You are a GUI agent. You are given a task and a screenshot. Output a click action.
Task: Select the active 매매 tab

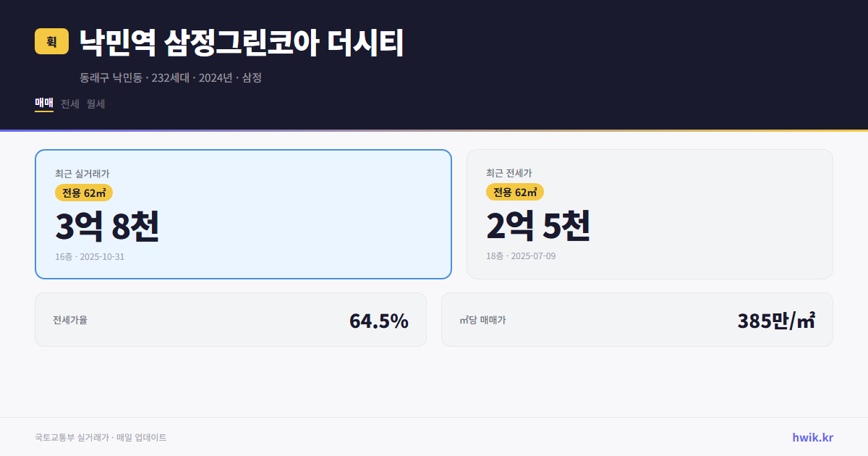coord(43,104)
